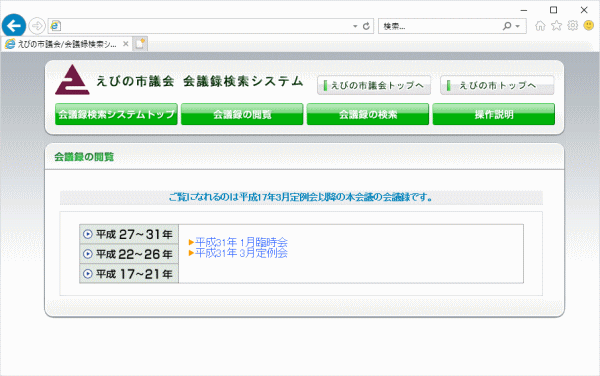Click the 会議録の閲覧 section heading
This screenshot has height=376, width=600.
point(84,157)
